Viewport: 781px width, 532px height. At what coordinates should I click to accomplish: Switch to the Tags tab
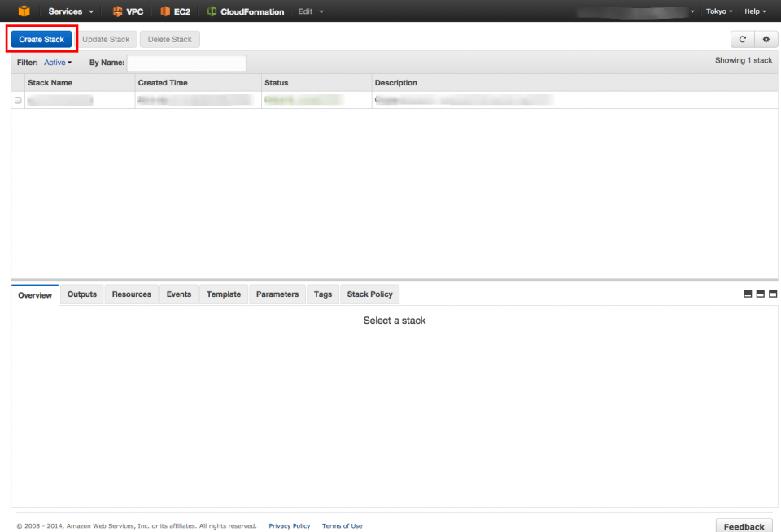tap(323, 294)
